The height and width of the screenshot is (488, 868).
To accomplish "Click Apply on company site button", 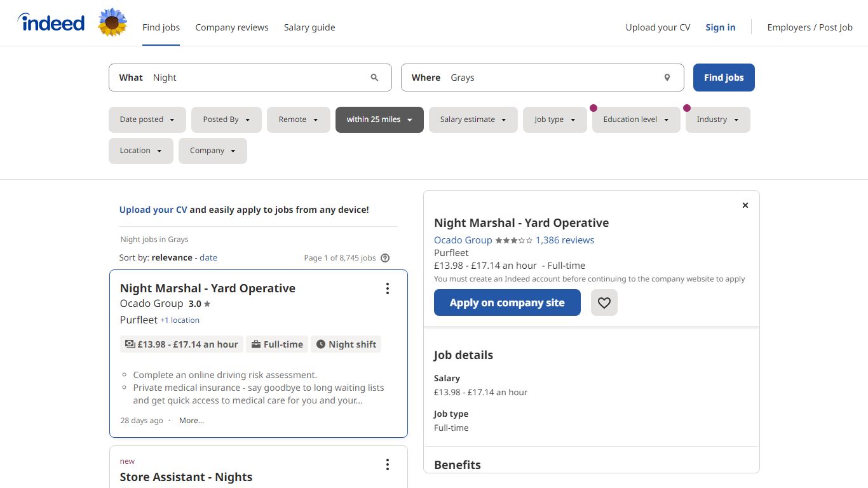I will [507, 302].
